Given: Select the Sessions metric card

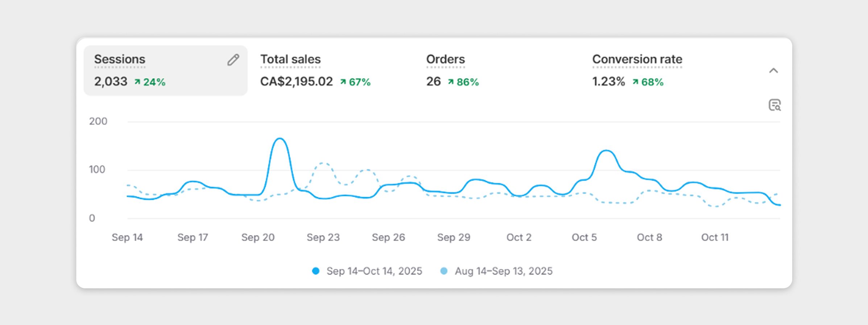Looking at the screenshot, I should 165,70.
